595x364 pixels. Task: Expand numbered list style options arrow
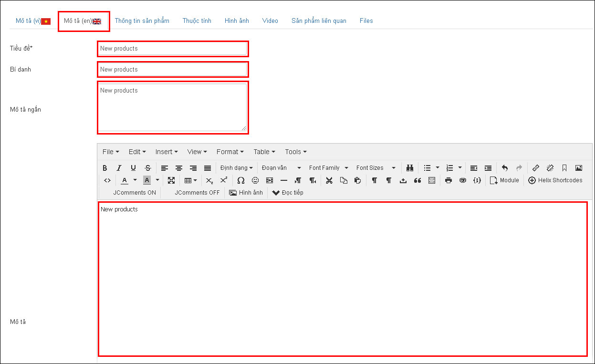tap(460, 168)
